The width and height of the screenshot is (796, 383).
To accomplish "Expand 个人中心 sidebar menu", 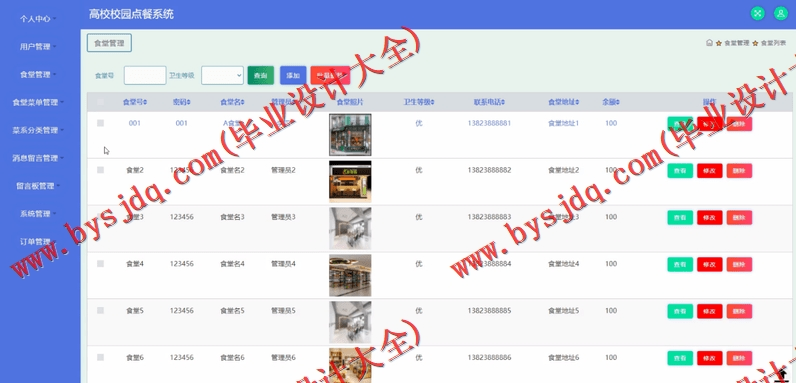I will [37, 19].
